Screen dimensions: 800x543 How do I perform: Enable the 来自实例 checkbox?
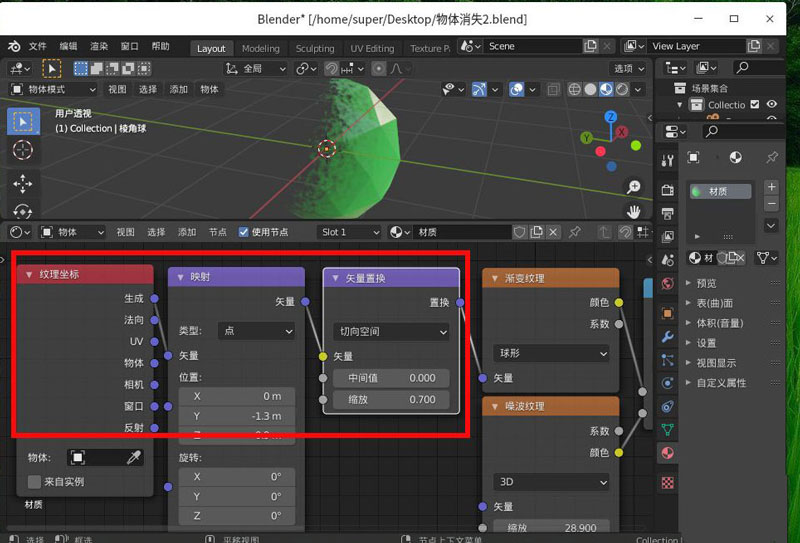tap(34, 481)
